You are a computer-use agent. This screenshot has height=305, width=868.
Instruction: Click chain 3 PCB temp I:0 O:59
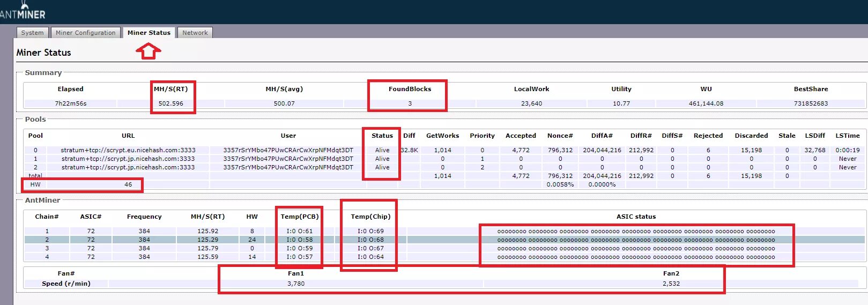coord(300,248)
